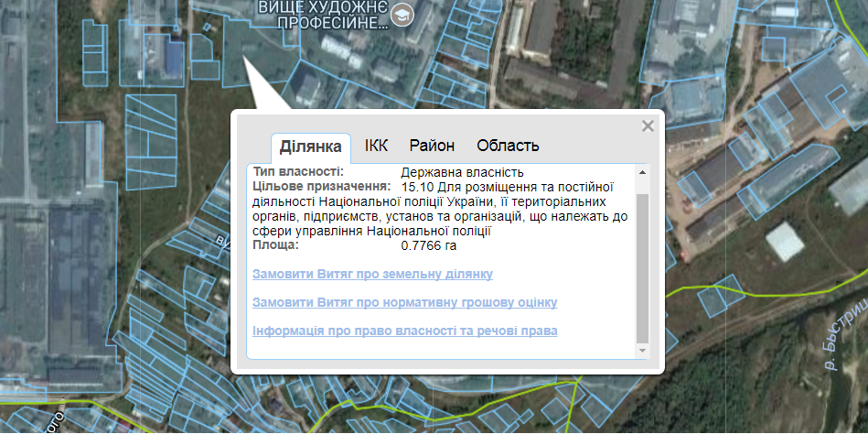Click the popup scrollbar down arrow

tap(642, 351)
